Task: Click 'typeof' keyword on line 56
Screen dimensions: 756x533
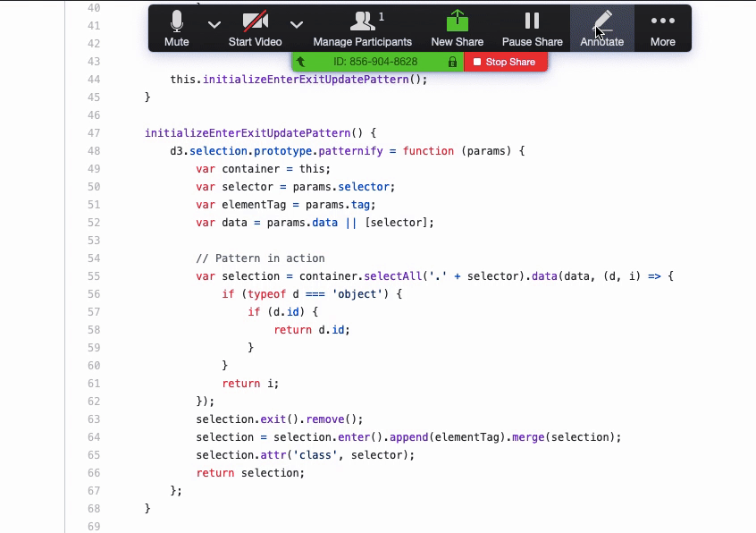Action: [x=266, y=294]
